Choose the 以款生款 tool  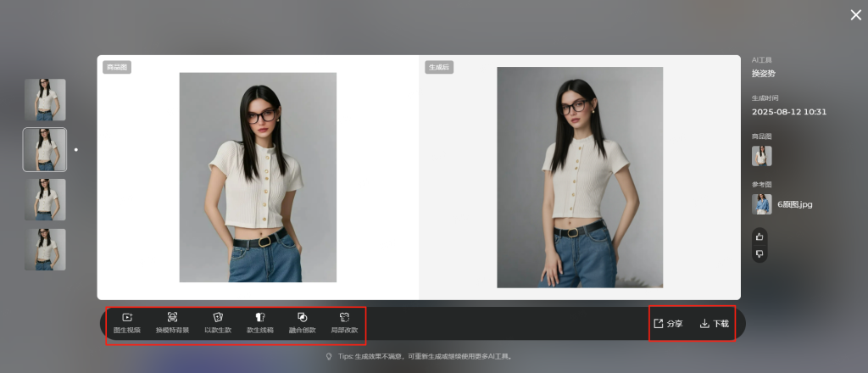pyautogui.click(x=218, y=323)
